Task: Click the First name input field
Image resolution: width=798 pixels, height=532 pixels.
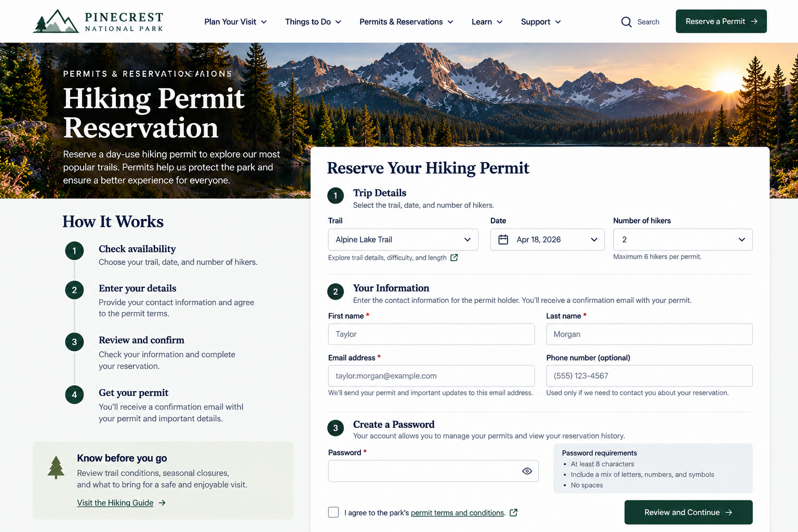Action: (431, 334)
